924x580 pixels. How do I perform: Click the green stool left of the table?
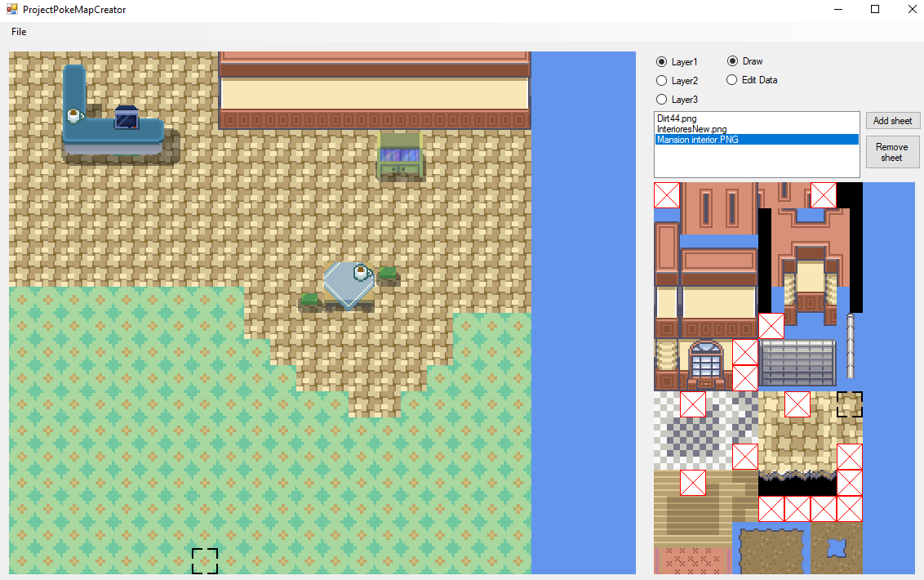click(310, 299)
